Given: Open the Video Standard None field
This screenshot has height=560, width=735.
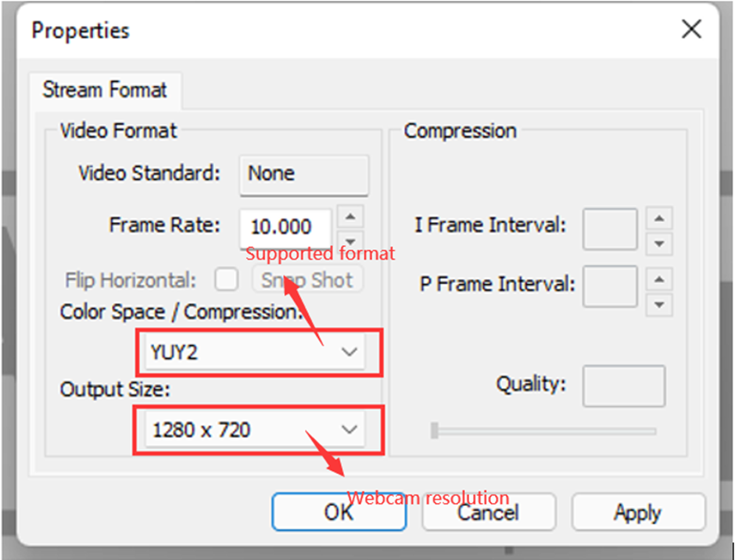Looking at the screenshot, I should 303,174.
